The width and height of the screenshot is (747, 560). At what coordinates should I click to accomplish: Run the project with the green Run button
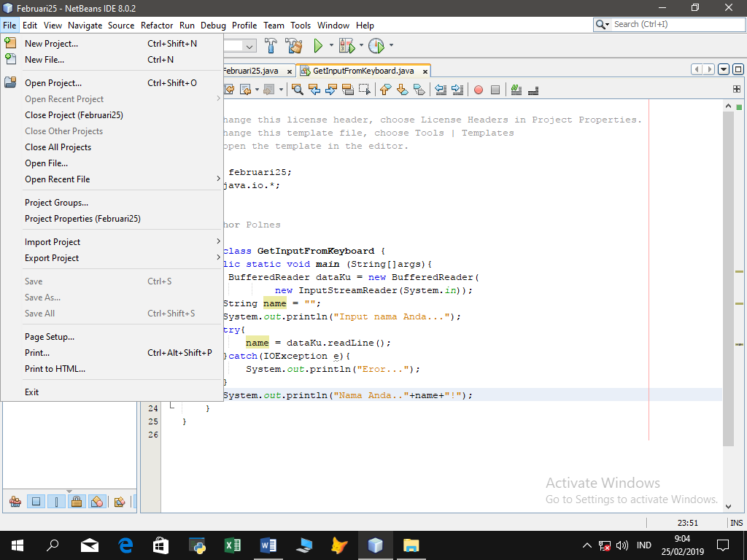(319, 45)
